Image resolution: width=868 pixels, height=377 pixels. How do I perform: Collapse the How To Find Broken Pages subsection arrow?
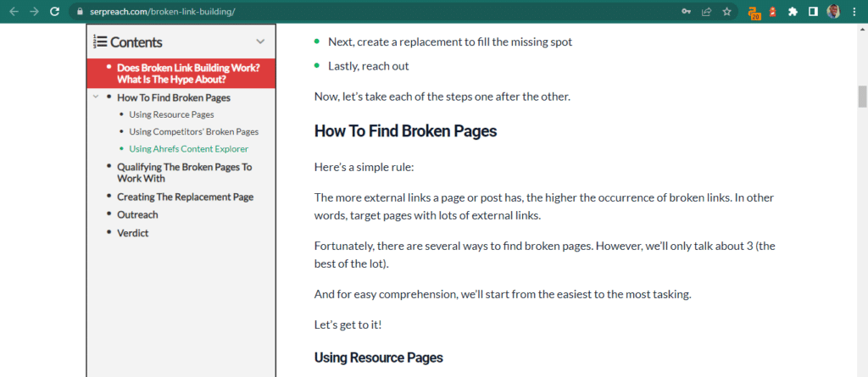click(x=96, y=97)
